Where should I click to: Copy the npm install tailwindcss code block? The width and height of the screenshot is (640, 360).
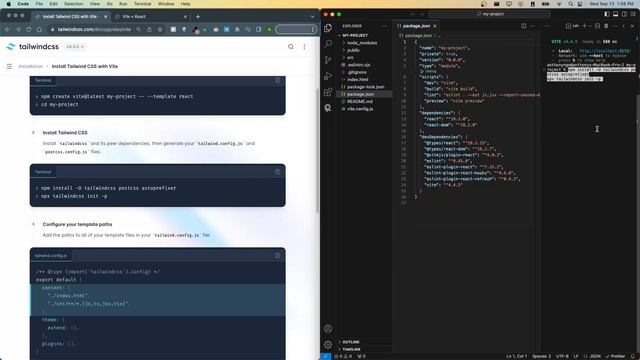click(x=278, y=172)
